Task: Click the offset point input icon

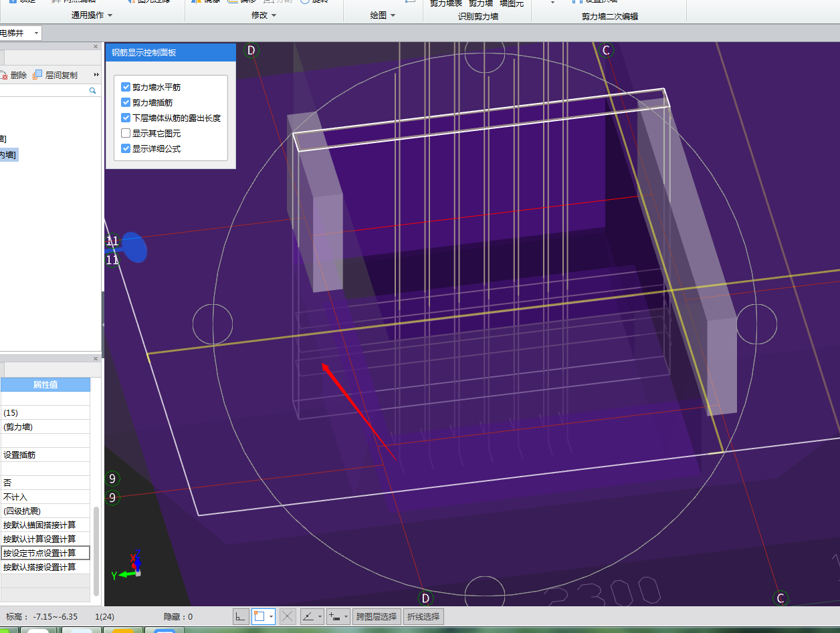Action: click(334, 616)
